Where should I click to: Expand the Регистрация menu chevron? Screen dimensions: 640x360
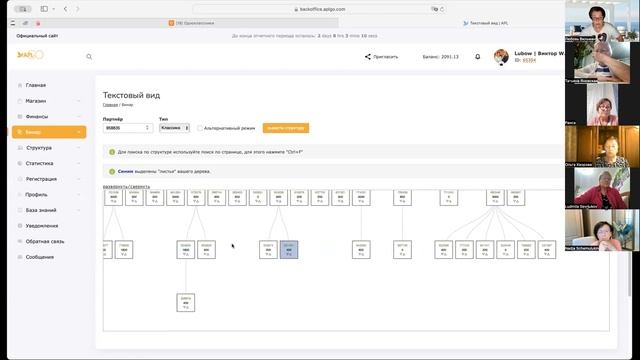click(x=78, y=179)
